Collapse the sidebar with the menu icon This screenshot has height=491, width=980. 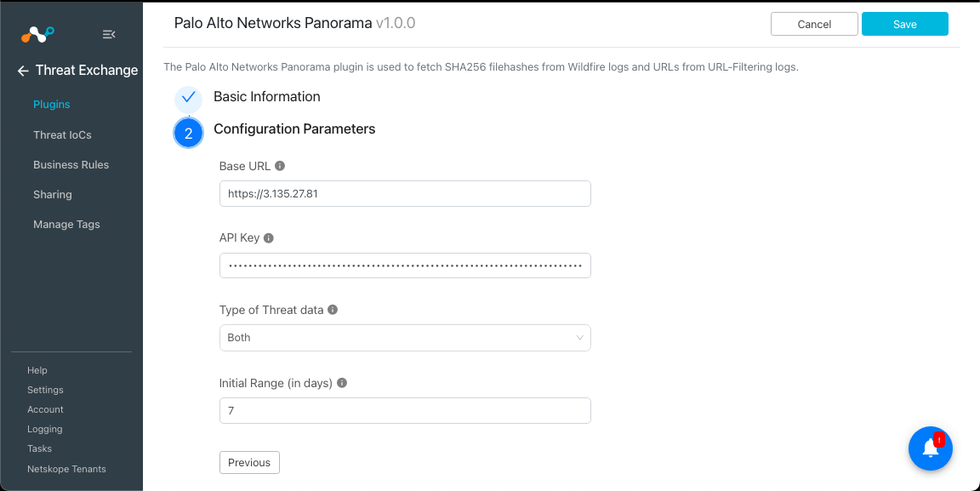(x=109, y=34)
